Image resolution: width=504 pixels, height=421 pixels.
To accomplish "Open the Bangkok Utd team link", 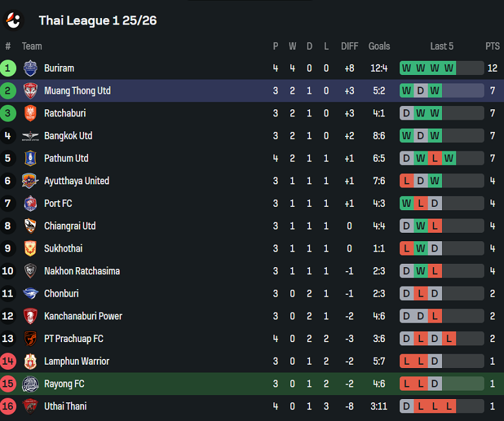I will click(x=68, y=136).
